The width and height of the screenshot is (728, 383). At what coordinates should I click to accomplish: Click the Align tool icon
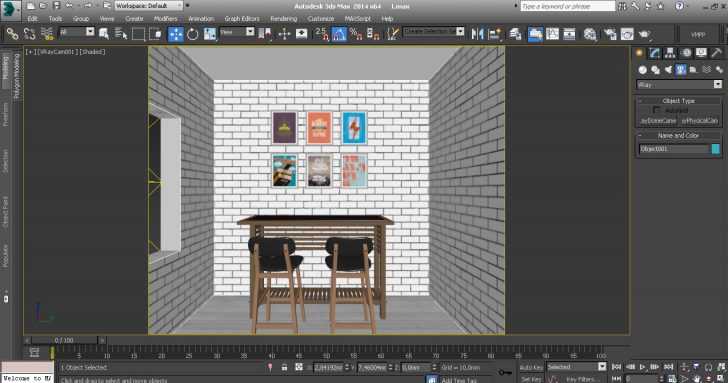click(495, 33)
